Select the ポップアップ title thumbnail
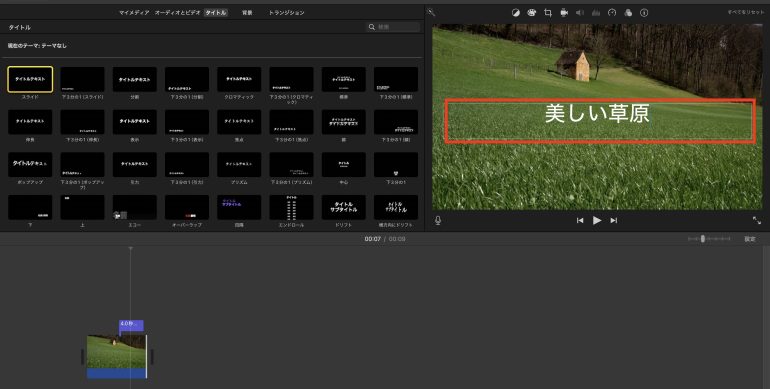Screen dimensions: 770x389 [30, 165]
